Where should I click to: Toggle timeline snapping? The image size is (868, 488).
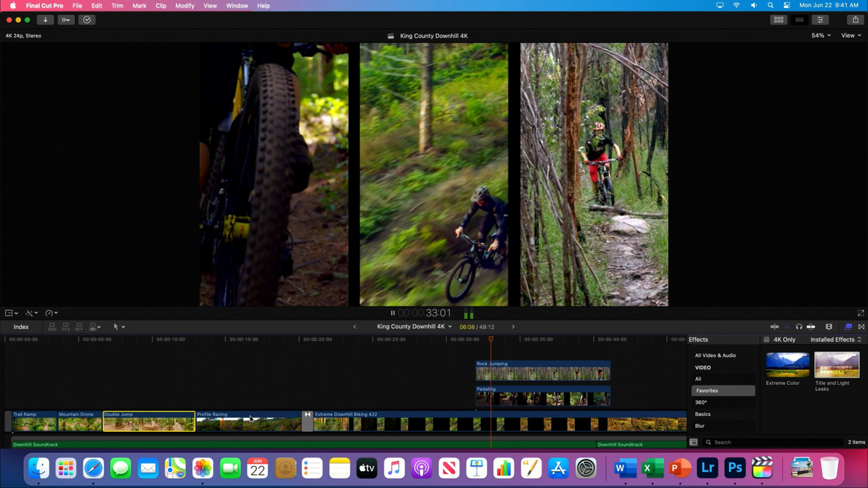click(x=775, y=326)
